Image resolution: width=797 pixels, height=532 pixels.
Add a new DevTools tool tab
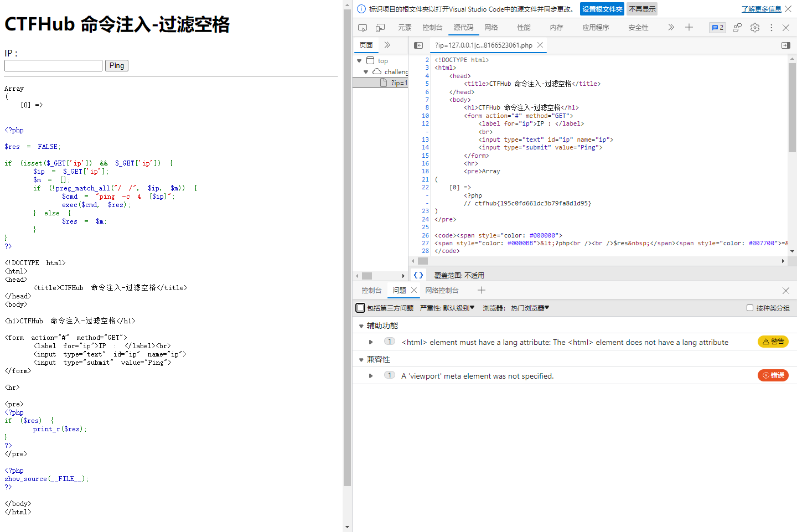click(689, 27)
